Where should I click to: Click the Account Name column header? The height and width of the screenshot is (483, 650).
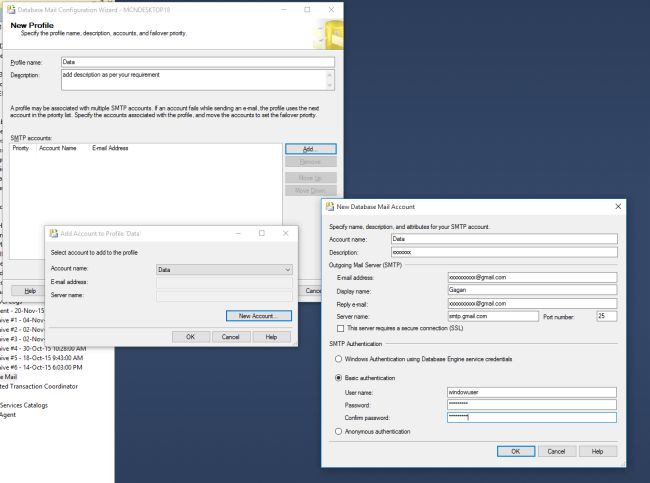[63, 148]
